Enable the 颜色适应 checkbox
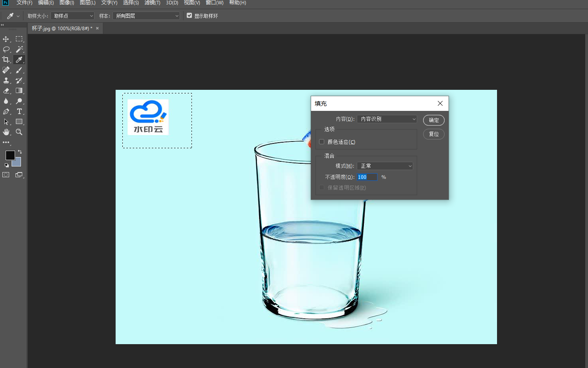 [x=322, y=142]
